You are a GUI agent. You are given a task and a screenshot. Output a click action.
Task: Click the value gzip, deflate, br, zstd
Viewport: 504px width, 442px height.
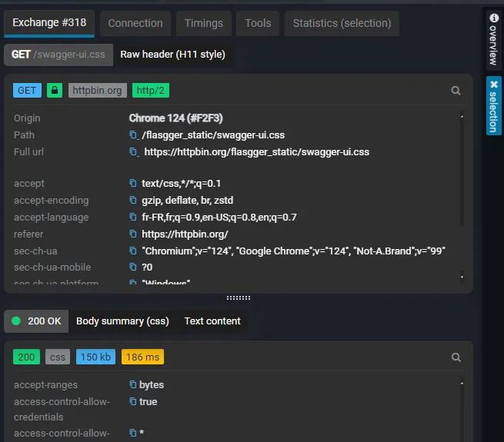tap(188, 200)
